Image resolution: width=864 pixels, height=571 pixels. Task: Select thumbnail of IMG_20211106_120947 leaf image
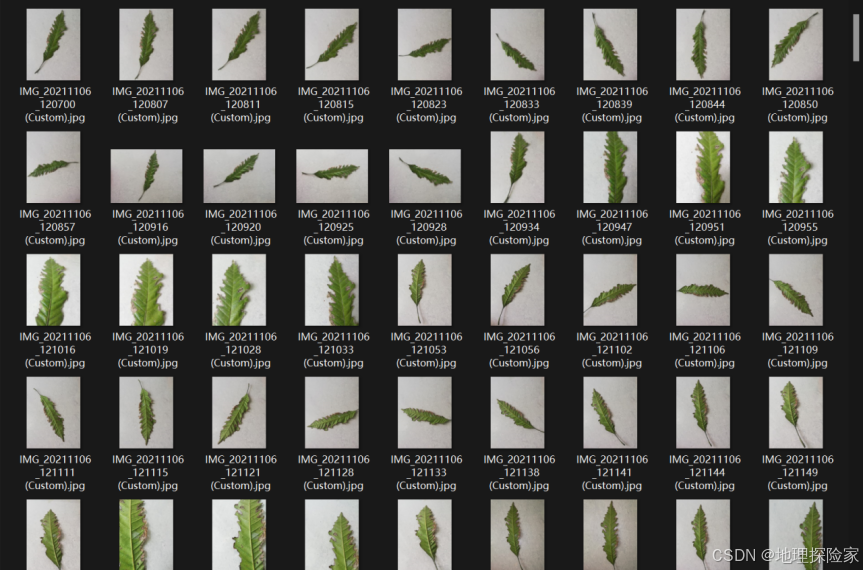[x=611, y=167]
